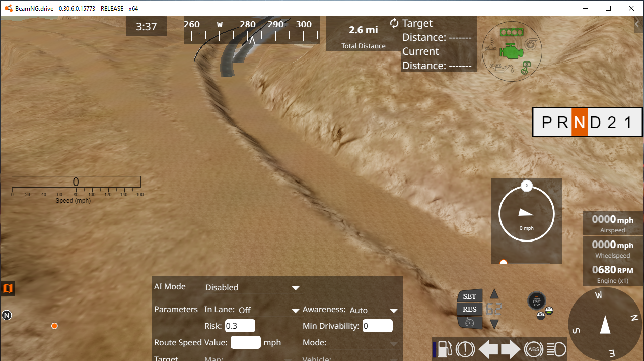Viewport: 644px width, 361px height.
Task: Click the circled N indicator at left
Action: click(x=7, y=315)
